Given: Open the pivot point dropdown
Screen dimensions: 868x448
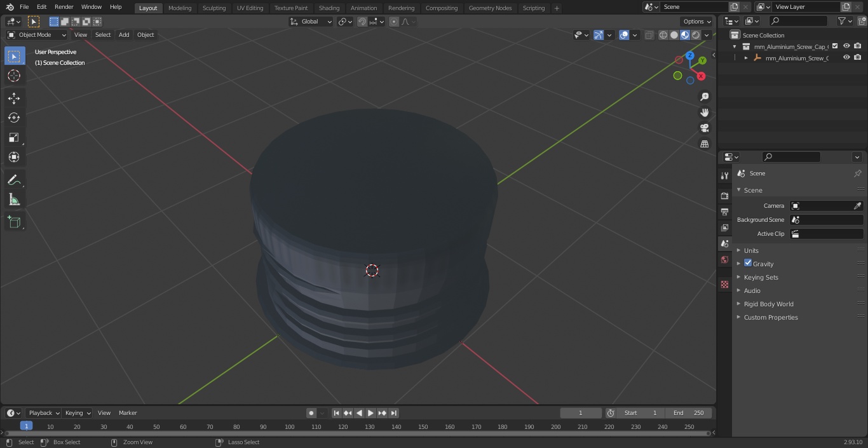Looking at the screenshot, I should coord(345,22).
